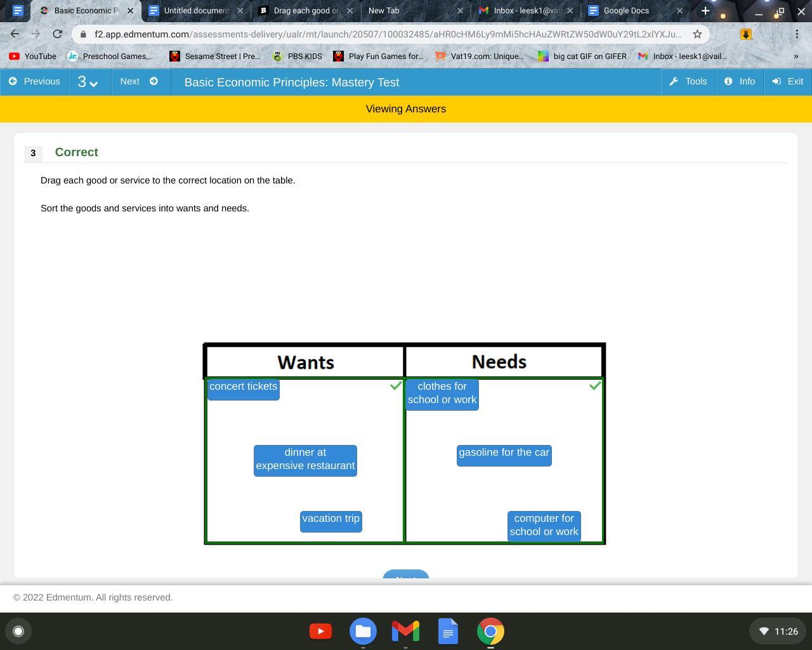Open Vat19.com bookmark

pos(480,56)
